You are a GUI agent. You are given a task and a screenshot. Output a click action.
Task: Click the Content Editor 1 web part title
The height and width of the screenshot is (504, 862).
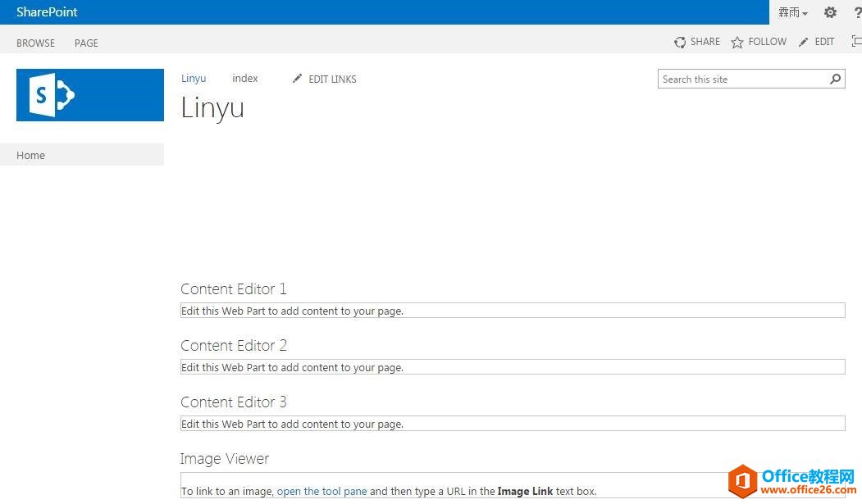pyautogui.click(x=234, y=289)
